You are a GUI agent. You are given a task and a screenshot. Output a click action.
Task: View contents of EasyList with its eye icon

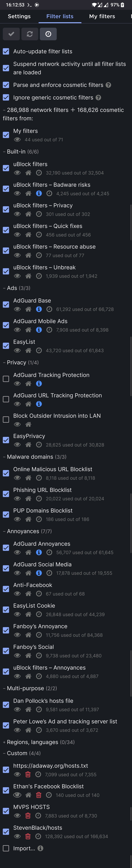(x=17, y=350)
